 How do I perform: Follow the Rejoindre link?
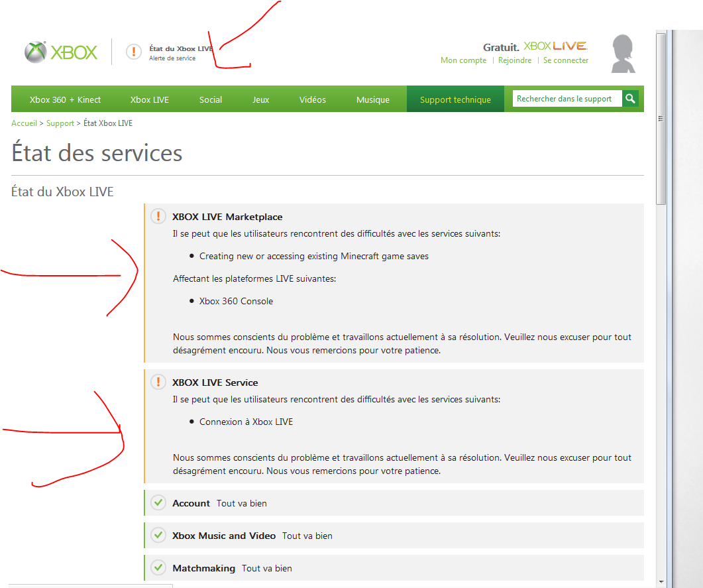pos(515,60)
